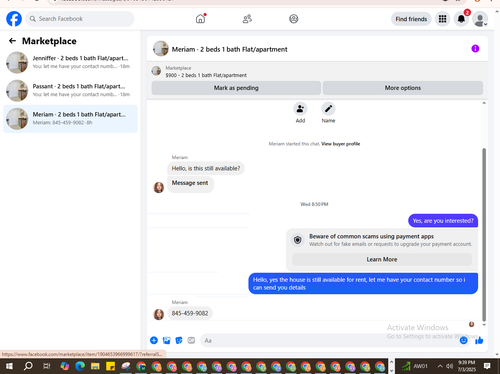This screenshot has width=500, height=374.
Task: Click the More options button
Action: click(403, 88)
